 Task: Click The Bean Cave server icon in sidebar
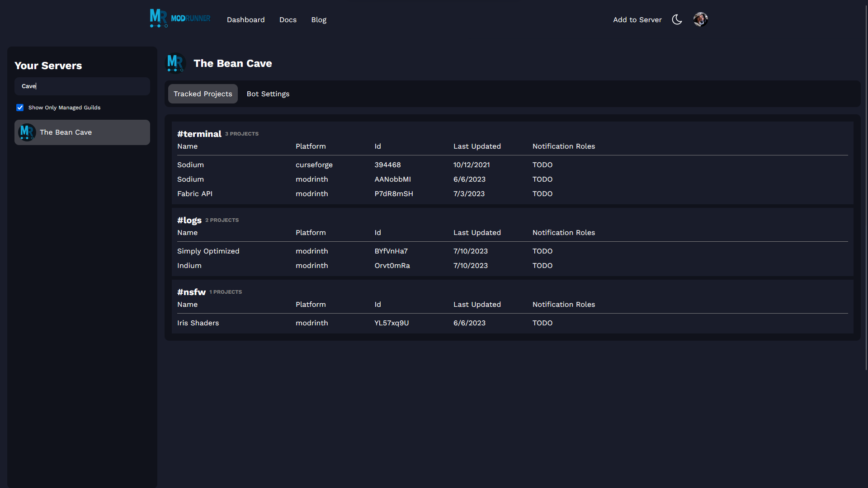tap(27, 132)
